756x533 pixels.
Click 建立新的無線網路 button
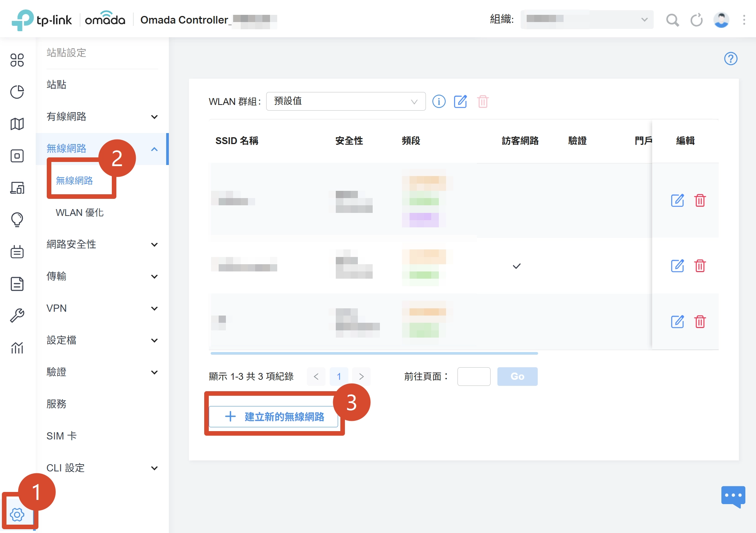[274, 417]
